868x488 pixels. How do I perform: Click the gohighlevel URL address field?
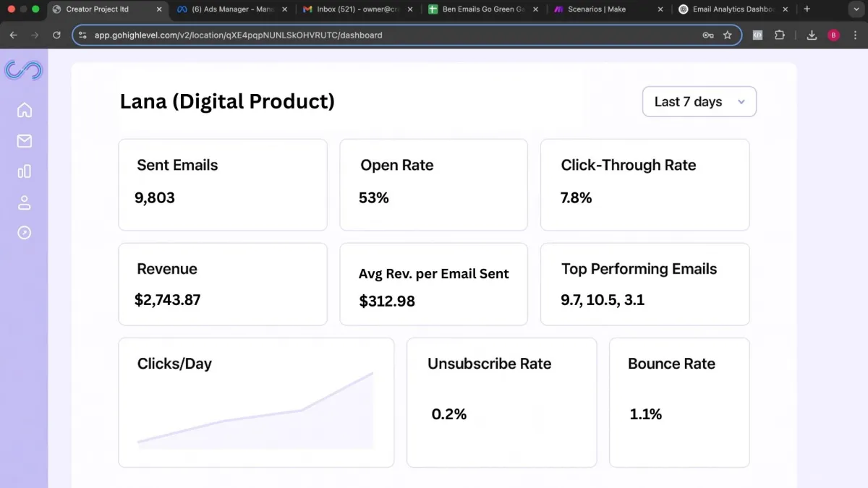coord(391,35)
